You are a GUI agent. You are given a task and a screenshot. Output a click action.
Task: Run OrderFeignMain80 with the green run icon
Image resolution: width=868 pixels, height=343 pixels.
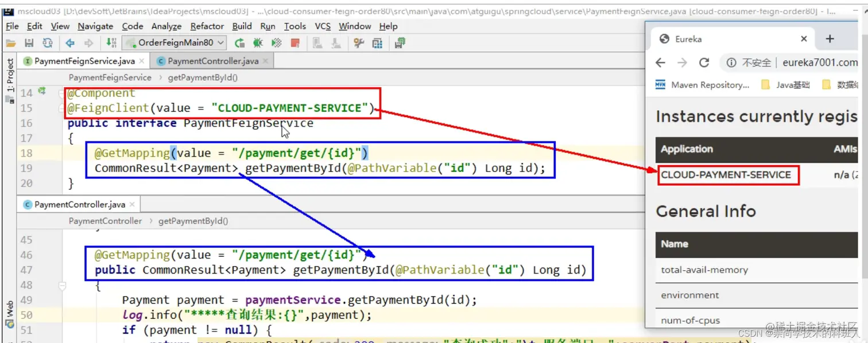(240, 43)
